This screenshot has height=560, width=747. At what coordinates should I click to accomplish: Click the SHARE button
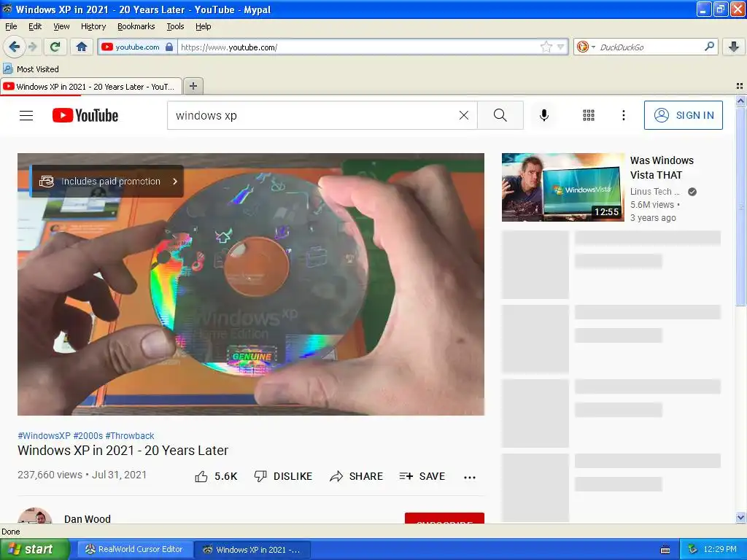356,476
